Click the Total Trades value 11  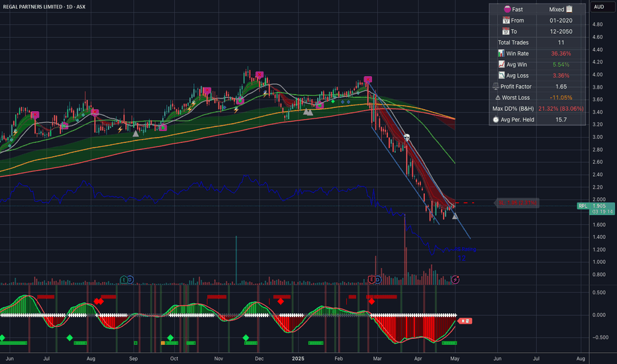coord(561,42)
